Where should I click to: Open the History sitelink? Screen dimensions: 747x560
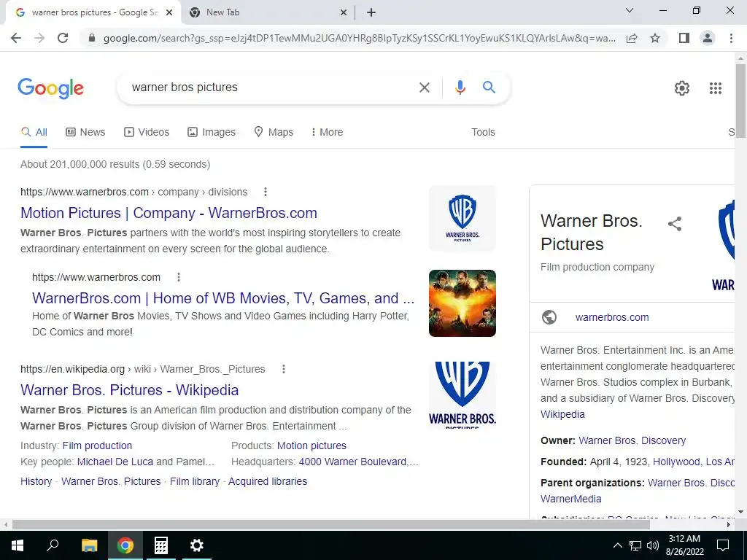36,481
